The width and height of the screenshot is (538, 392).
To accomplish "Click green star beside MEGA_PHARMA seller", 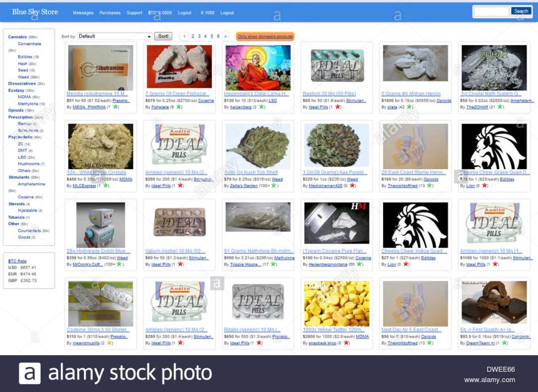I will click(x=116, y=107).
